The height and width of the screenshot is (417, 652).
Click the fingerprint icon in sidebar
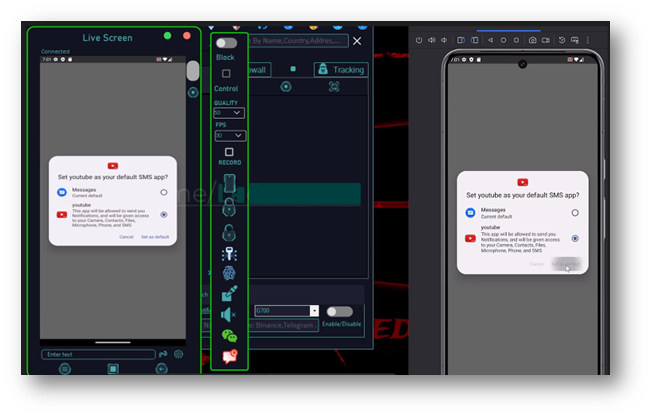pyautogui.click(x=229, y=273)
